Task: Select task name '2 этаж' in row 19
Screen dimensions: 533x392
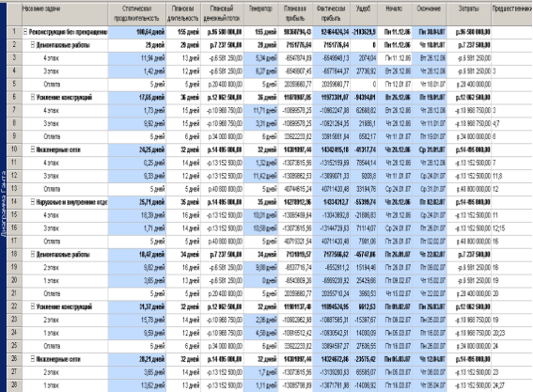Action: point(51,268)
